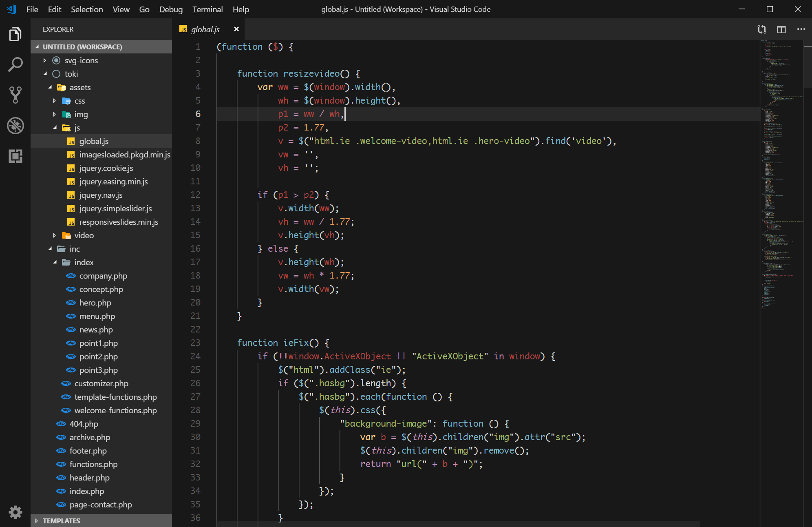Open the Manage gear icon

tap(15, 512)
